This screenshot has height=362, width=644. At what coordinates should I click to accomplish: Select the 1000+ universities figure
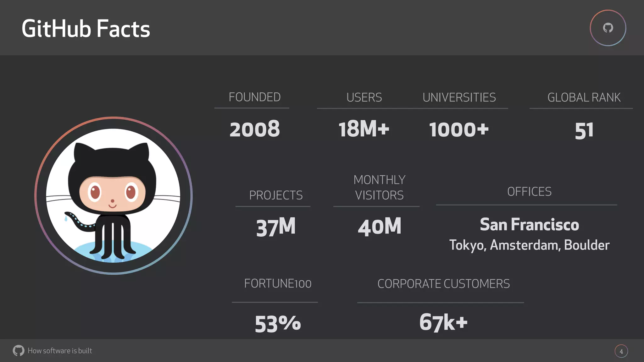(x=459, y=129)
